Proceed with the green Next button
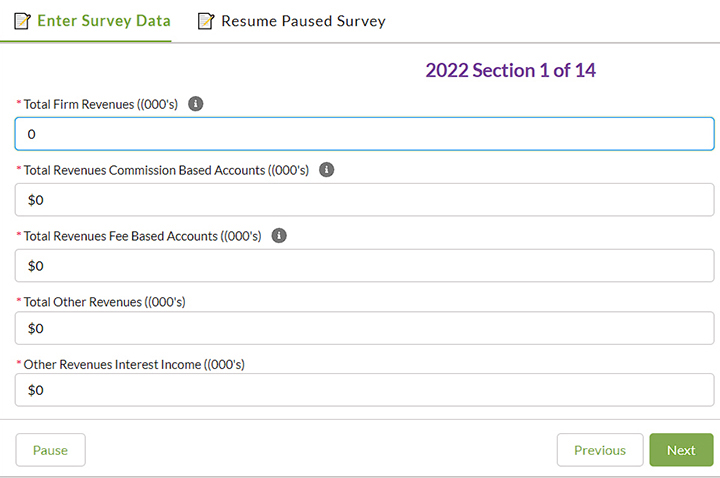720x478 pixels. pos(681,450)
